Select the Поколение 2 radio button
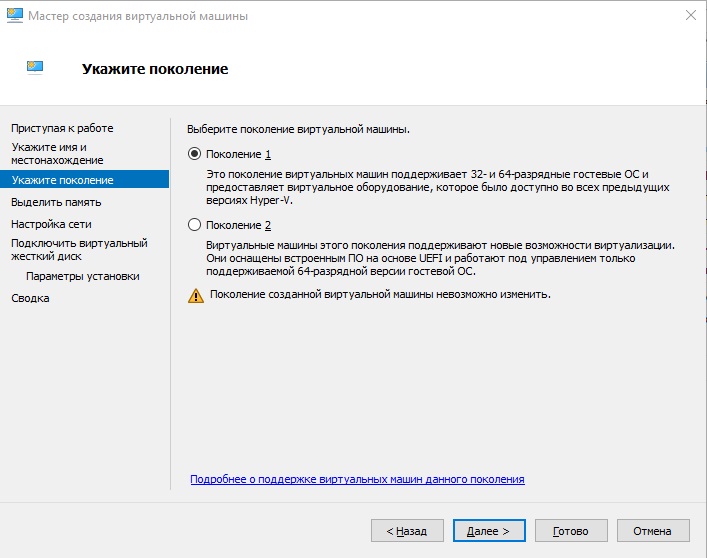This screenshot has width=707, height=558. (x=194, y=225)
